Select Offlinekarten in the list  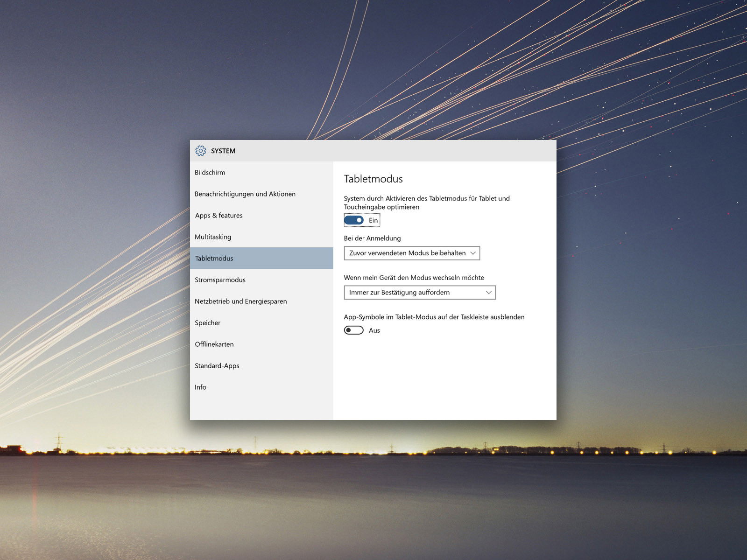pos(261,344)
